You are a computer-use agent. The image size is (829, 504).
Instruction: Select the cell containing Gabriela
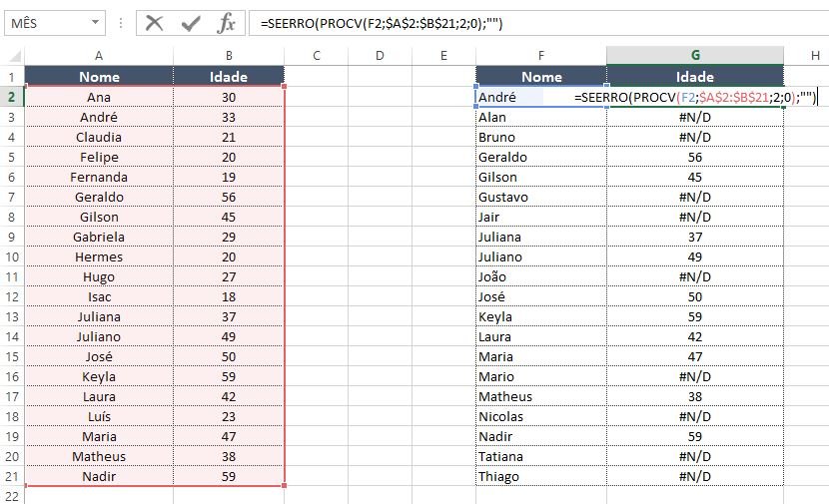99,237
